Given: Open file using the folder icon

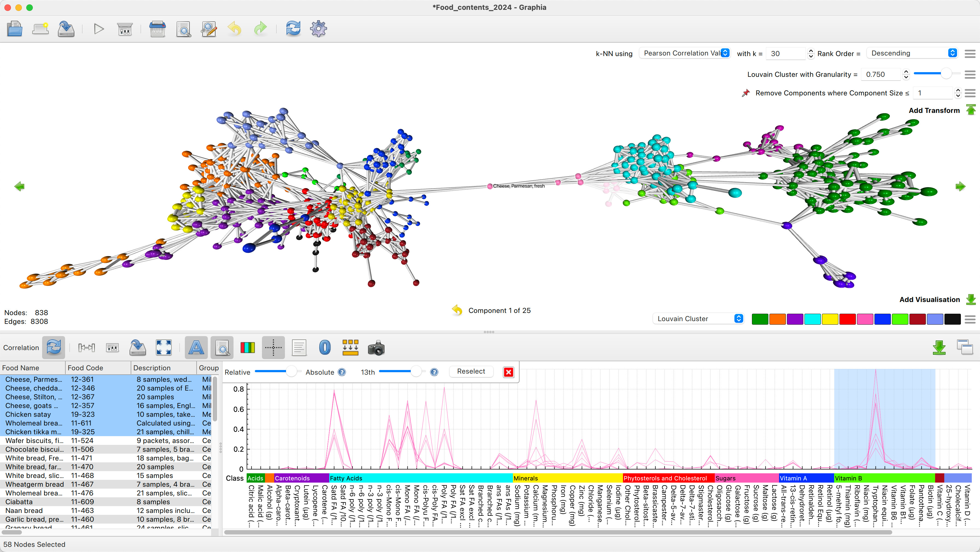Looking at the screenshot, I should (14, 29).
